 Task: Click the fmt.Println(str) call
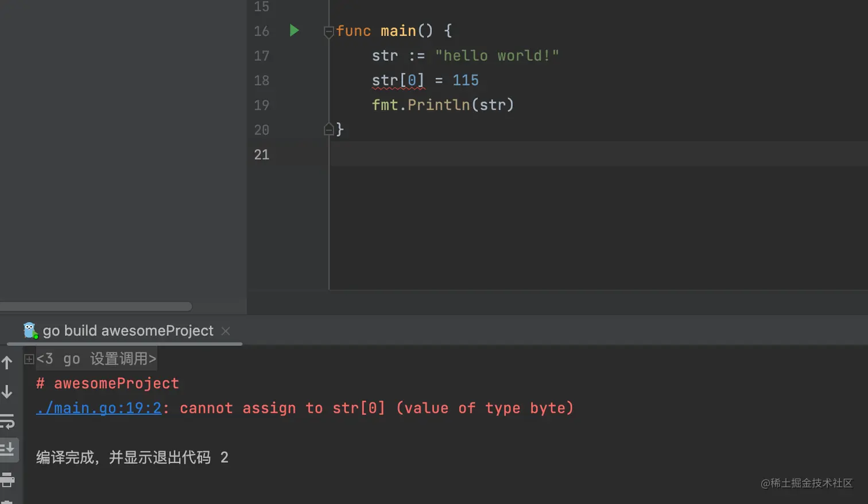coord(443,105)
